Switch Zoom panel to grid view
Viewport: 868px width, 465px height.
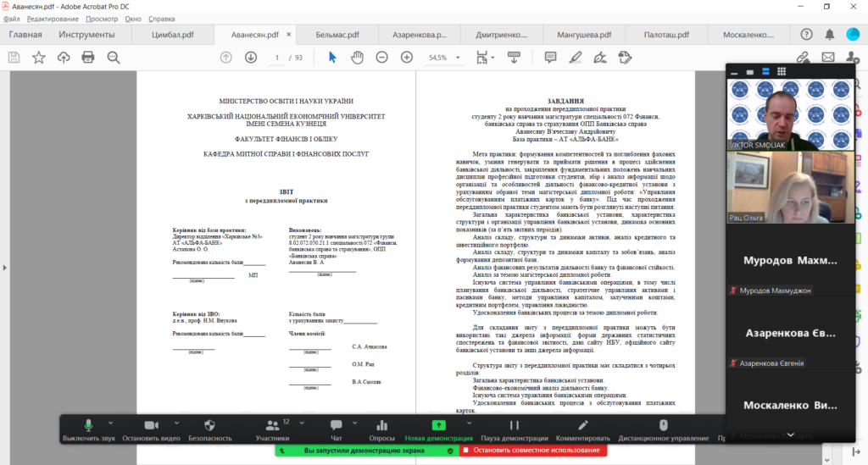point(782,71)
